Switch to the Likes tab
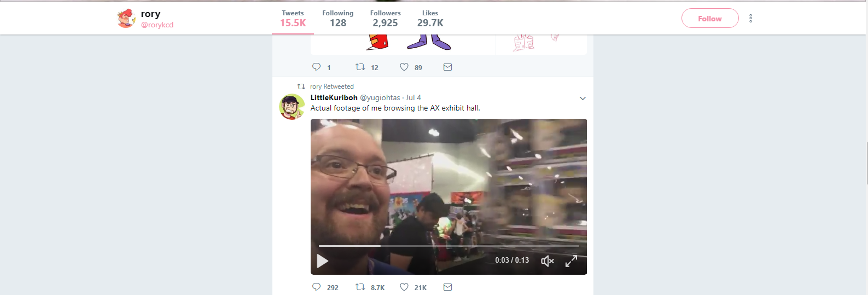 coord(430,18)
